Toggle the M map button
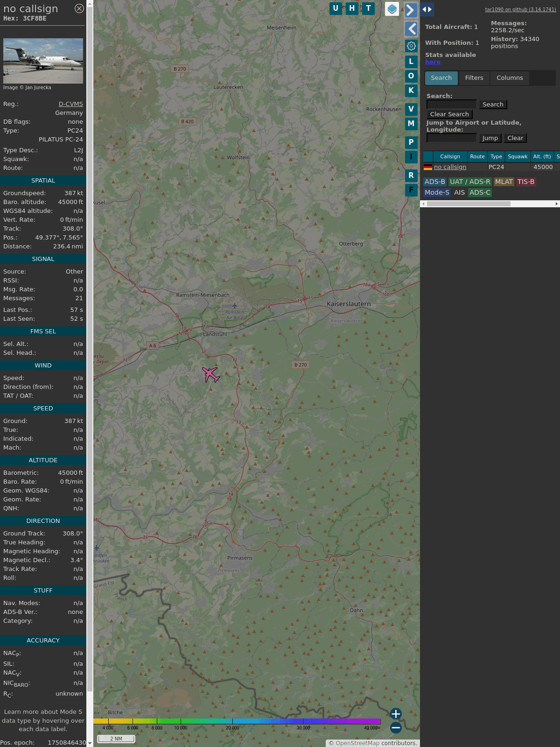 (411, 123)
